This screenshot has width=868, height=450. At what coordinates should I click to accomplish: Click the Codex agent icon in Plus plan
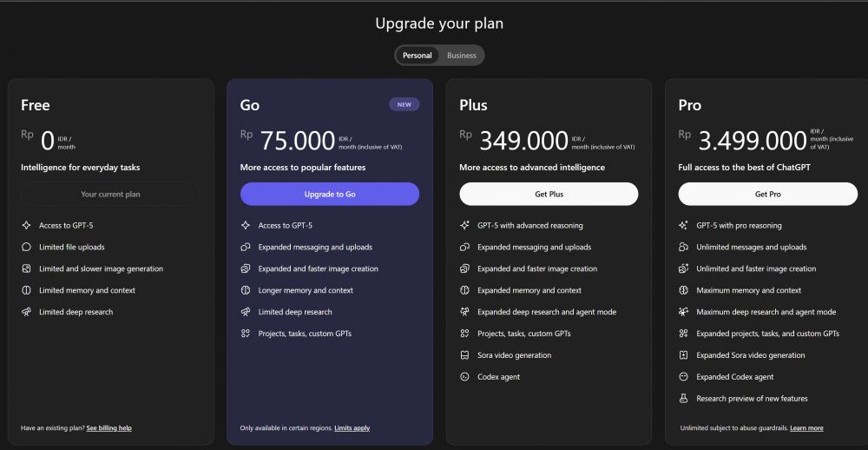(x=464, y=377)
